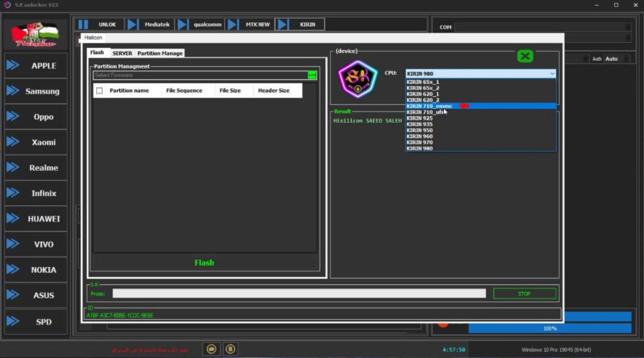Image resolution: width=644 pixels, height=358 pixels.
Task: Open the Xaomi brand section
Action: (x=36, y=142)
